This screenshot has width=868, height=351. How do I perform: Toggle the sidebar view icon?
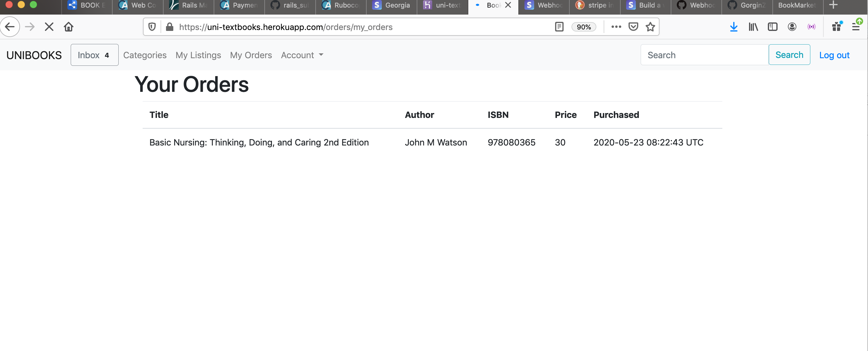coord(772,27)
